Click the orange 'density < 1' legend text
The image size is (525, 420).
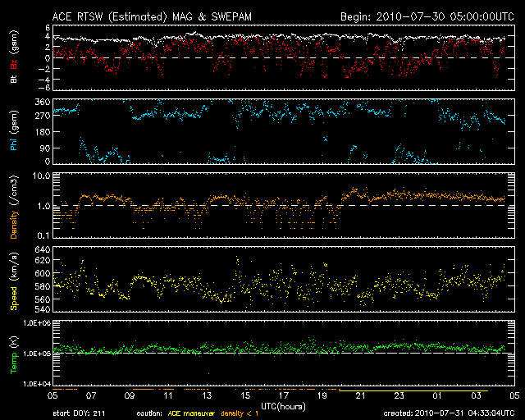pos(266,413)
